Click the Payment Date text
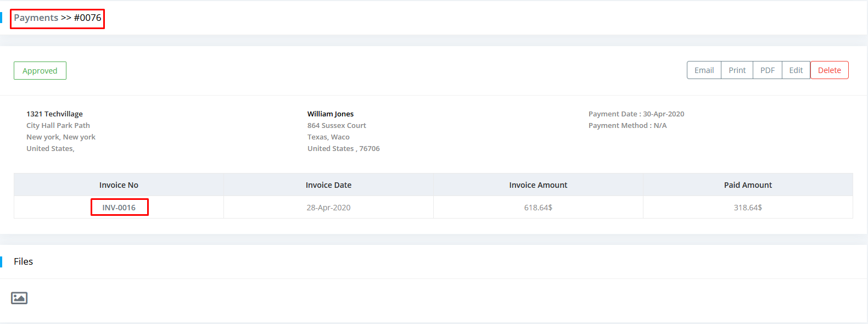The width and height of the screenshot is (868, 324). [636, 114]
